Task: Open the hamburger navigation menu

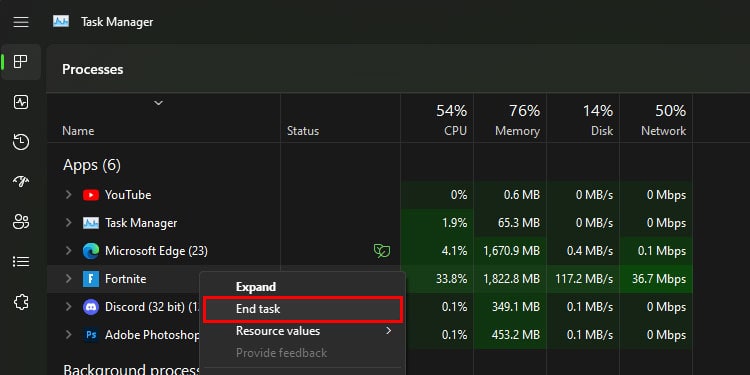Action: [x=21, y=22]
